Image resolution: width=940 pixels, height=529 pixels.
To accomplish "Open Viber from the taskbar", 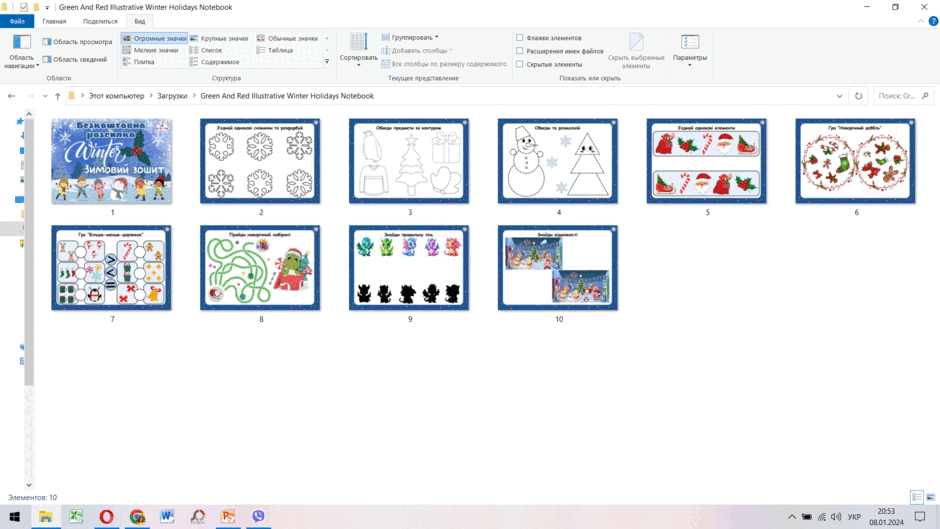I will tap(258, 516).
